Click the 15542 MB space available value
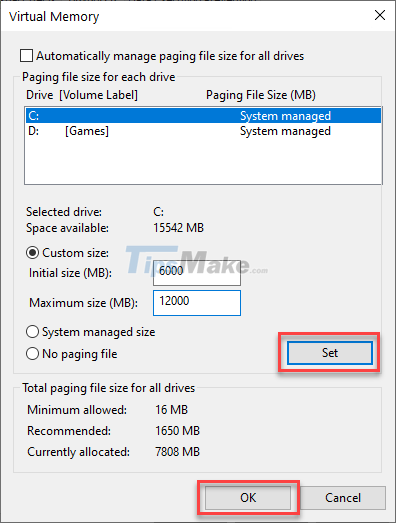This screenshot has width=396, height=523. [178, 228]
